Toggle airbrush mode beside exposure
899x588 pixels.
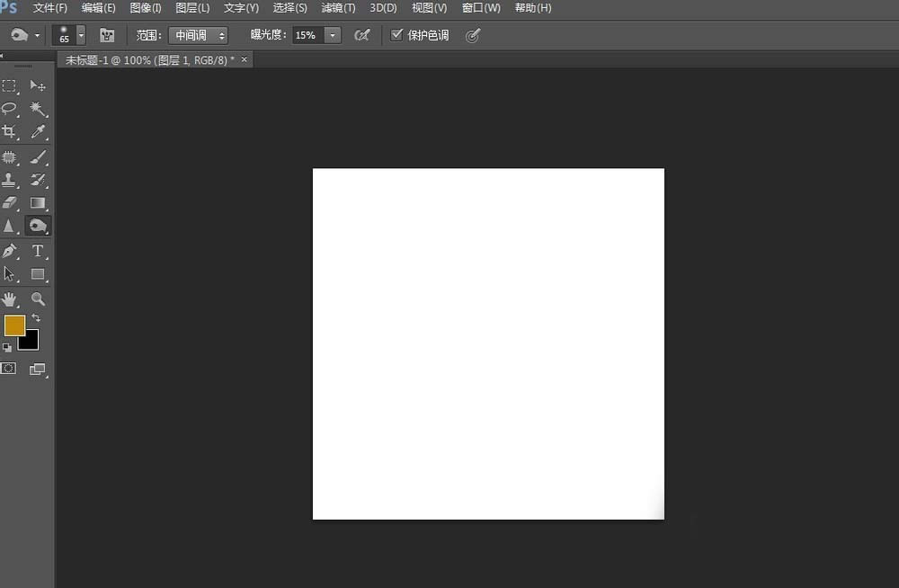click(x=361, y=36)
